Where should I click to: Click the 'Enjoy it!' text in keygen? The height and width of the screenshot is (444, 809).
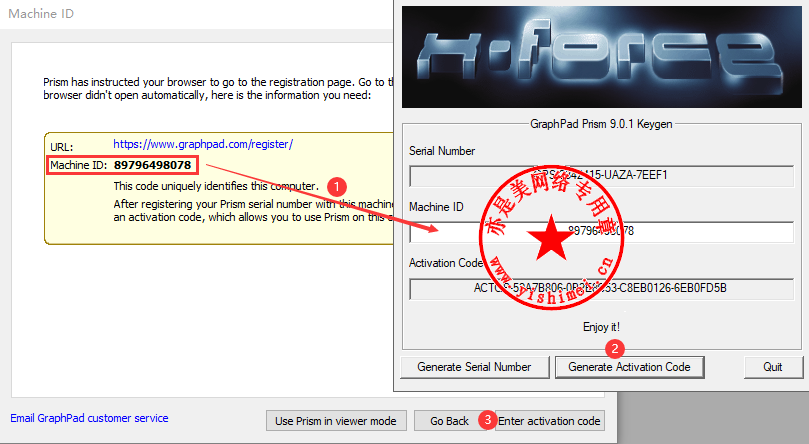(x=601, y=327)
